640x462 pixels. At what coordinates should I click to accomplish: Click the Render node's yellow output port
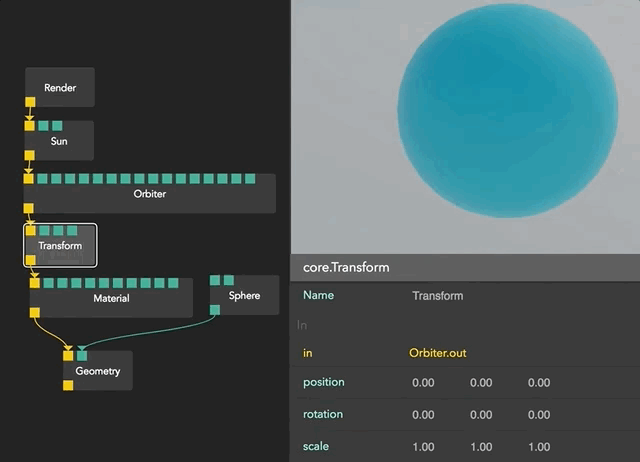30,102
